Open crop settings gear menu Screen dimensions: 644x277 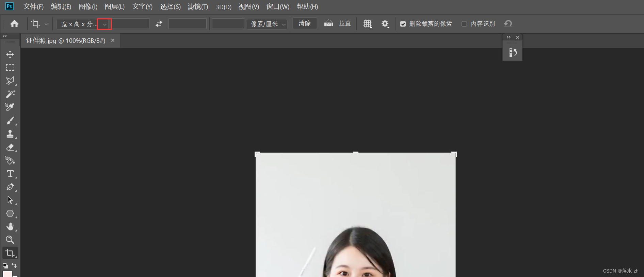tap(385, 24)
